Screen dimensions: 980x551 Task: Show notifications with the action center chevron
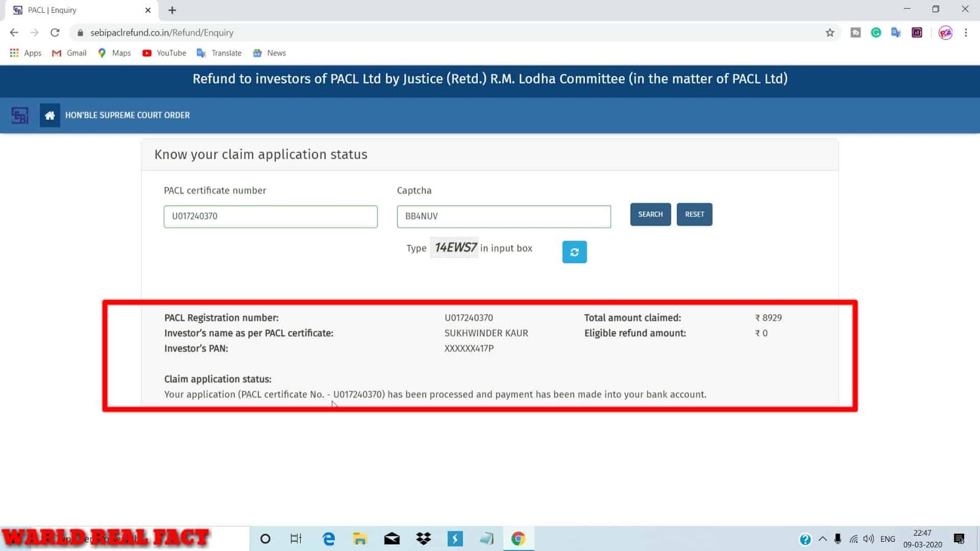coord(959,539)
